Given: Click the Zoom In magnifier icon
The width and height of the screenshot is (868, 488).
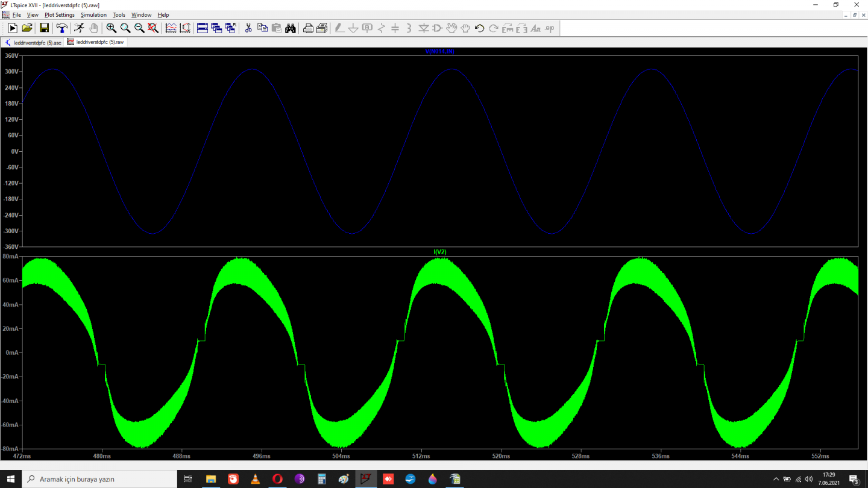Looking at the screenshot, I should [x=112, y=28].
